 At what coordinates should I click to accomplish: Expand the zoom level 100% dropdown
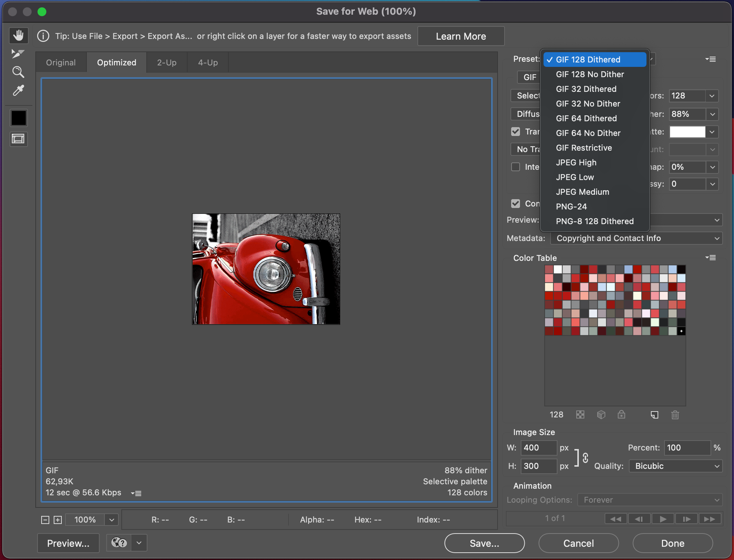112,520
